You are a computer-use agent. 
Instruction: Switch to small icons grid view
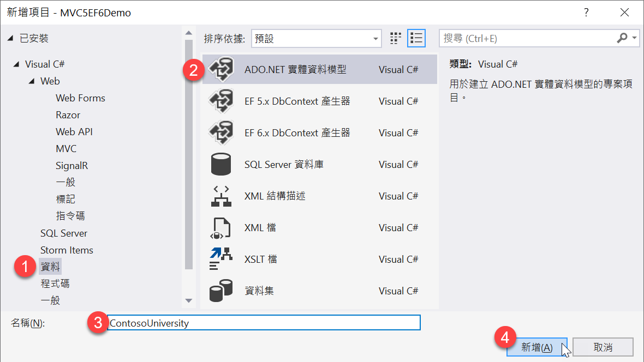(396, 39)
